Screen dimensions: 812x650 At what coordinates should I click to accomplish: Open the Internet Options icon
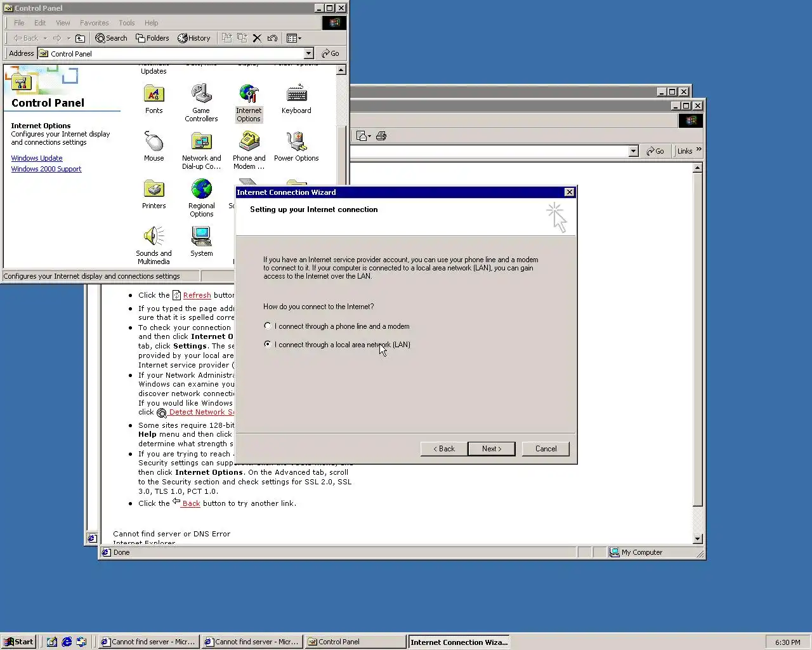click(x=249, y=103)
